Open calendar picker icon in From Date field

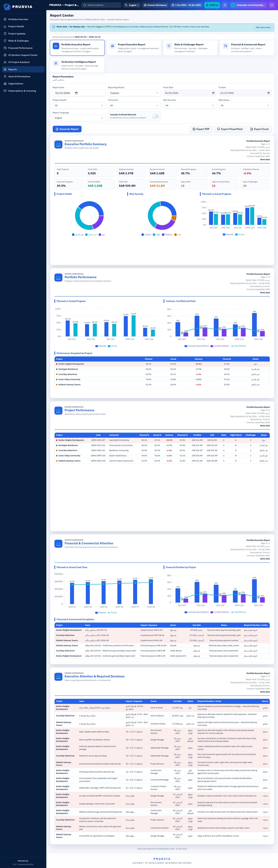213,93
